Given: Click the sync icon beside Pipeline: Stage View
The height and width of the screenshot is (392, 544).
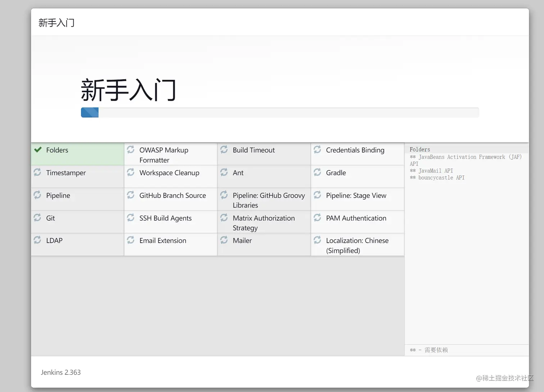Looking at the screenshot, I should click(x=317, y=195).
